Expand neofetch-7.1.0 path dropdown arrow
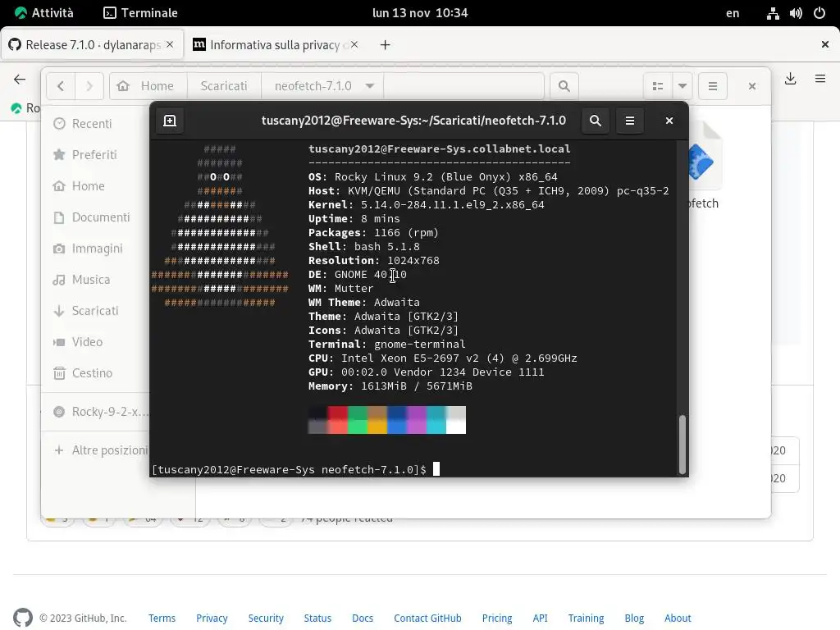 click(x=370, y=86)
